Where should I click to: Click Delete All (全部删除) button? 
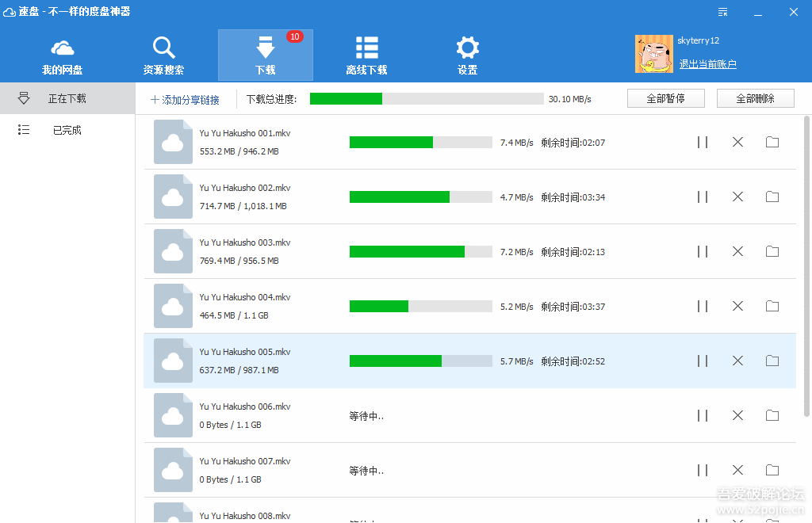[x=755, y=98]
